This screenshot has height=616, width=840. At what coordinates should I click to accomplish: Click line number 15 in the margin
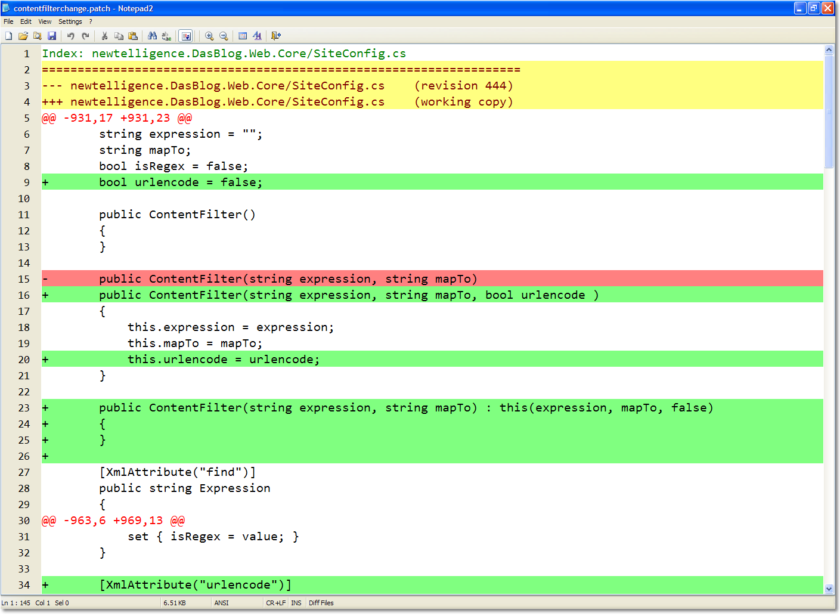[x=24, y=279]
